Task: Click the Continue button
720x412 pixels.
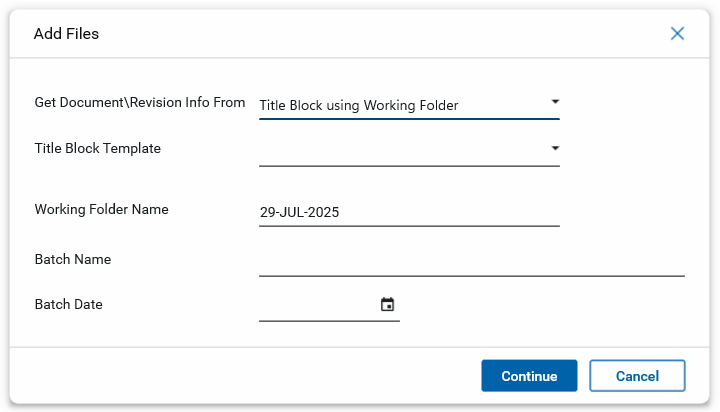Action: pyautogui.click(x=529, y=376)
